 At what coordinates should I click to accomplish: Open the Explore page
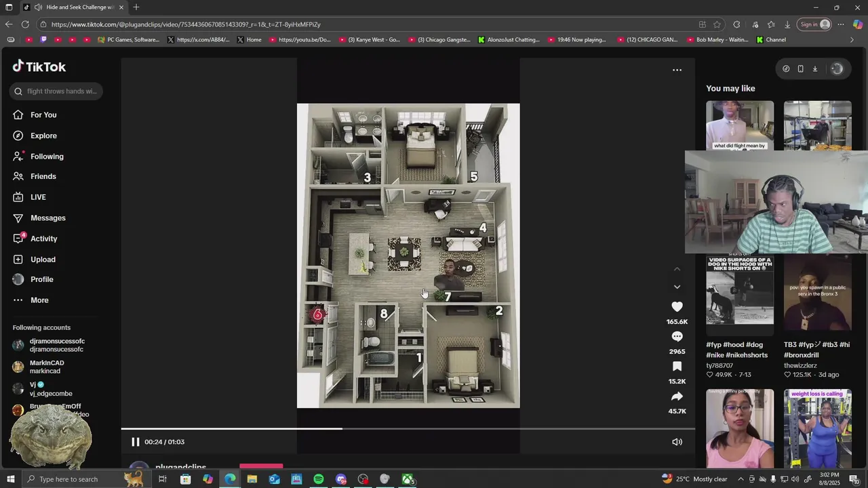(43, 136)
